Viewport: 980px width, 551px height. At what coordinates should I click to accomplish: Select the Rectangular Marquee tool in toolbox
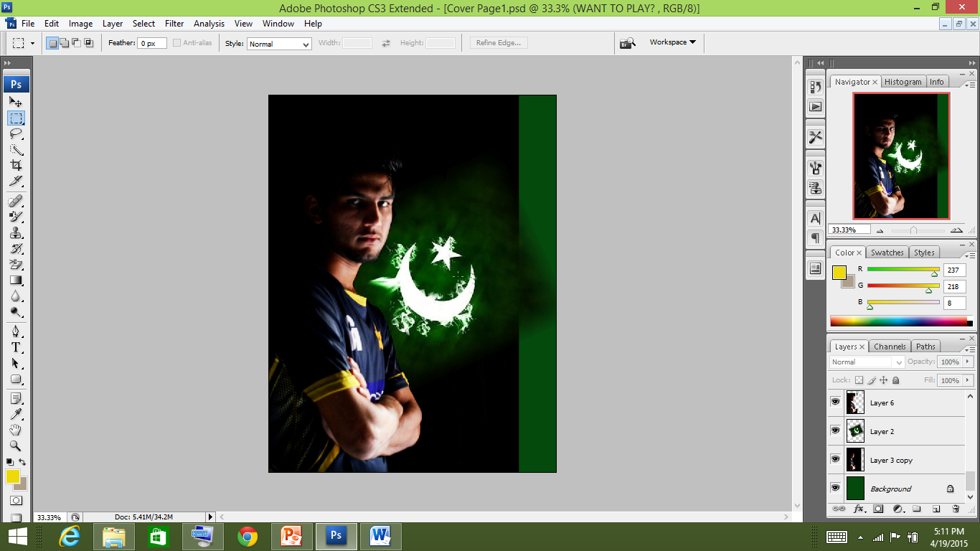(16, 118)
